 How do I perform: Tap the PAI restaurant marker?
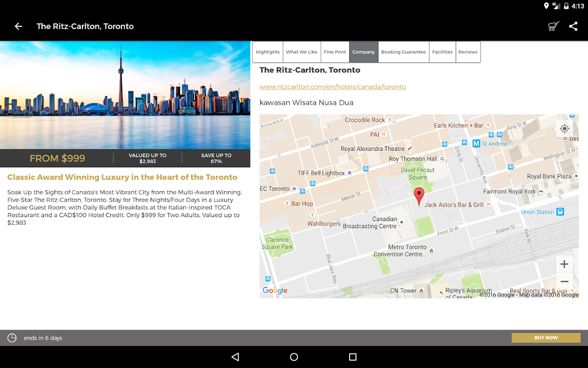coord(383,135)
